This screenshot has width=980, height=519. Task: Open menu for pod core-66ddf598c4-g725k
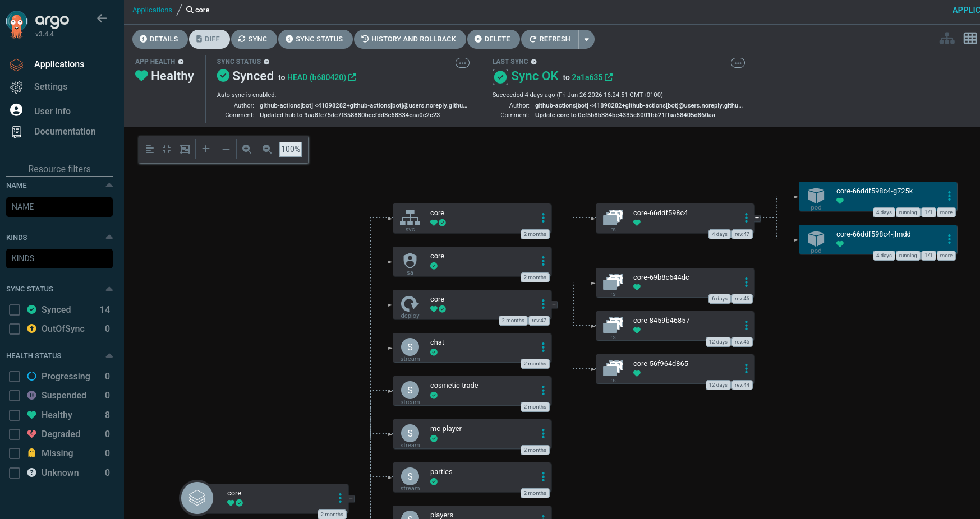click(x=949, y=196)
